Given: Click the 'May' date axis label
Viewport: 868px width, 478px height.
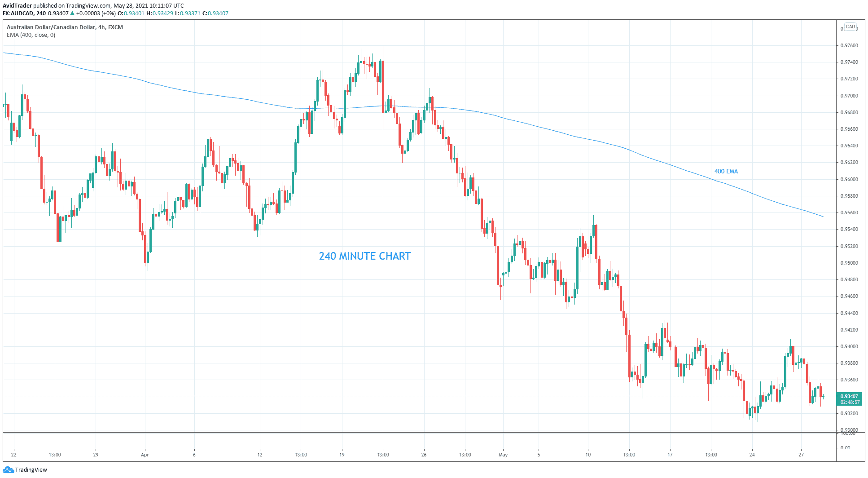Looking at the screenshot, I should (x=503, y=455).
